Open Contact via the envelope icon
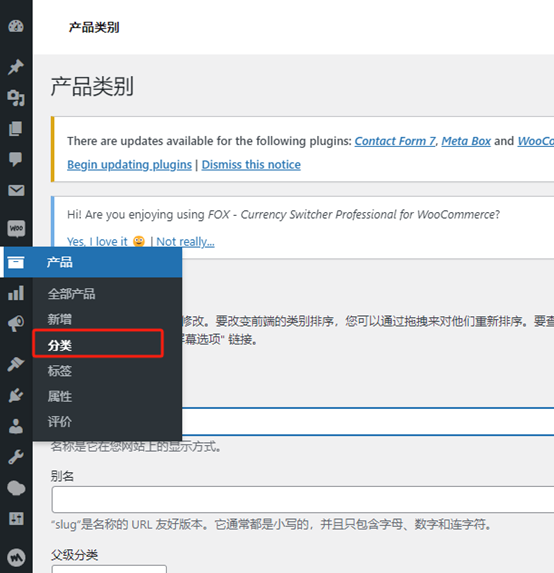554x573 pixels. 16,190
